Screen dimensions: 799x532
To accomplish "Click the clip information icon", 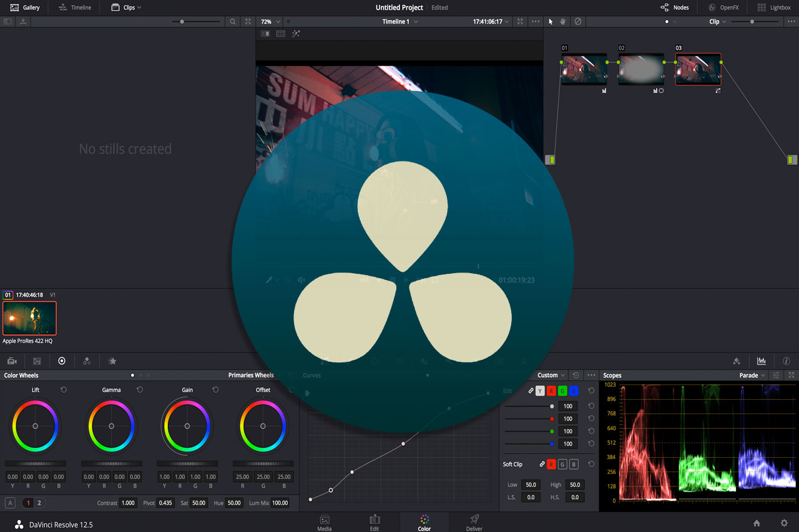I will point(786,360).
